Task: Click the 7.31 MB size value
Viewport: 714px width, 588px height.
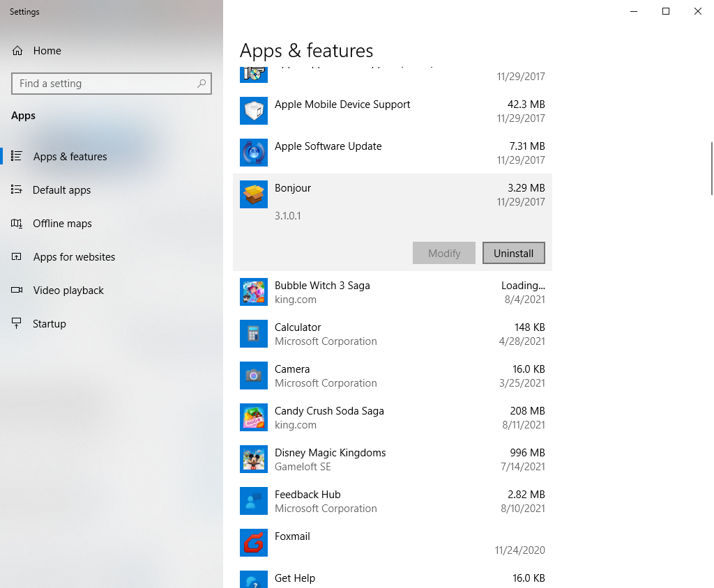Action: pos(527,146)
